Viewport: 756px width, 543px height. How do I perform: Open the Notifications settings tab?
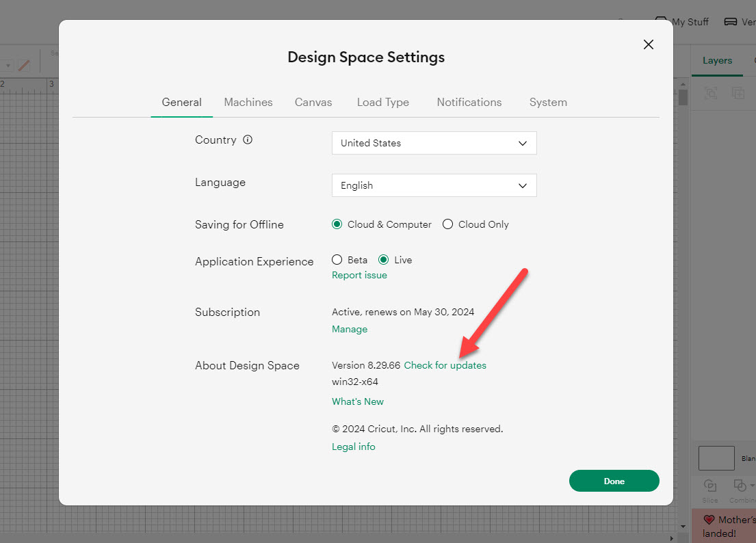click(469, 102)
